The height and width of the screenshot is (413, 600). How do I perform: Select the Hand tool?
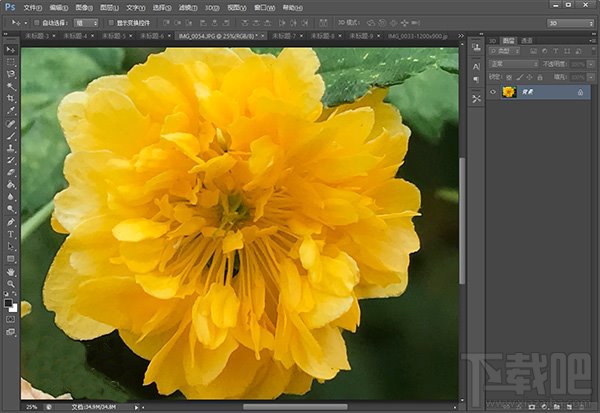click(x=10, y=271)
